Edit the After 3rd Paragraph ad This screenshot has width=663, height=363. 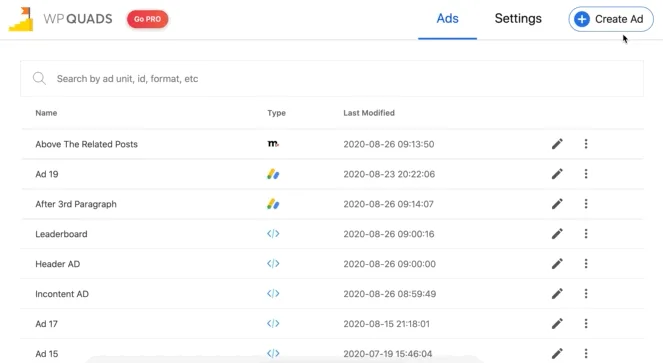pos(557,204)
